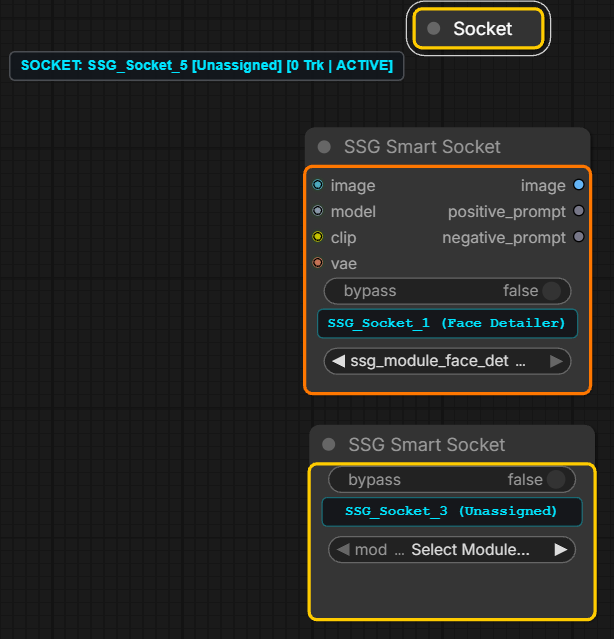Select the upper SSG Smart Socket title bar

coord(447,147)
